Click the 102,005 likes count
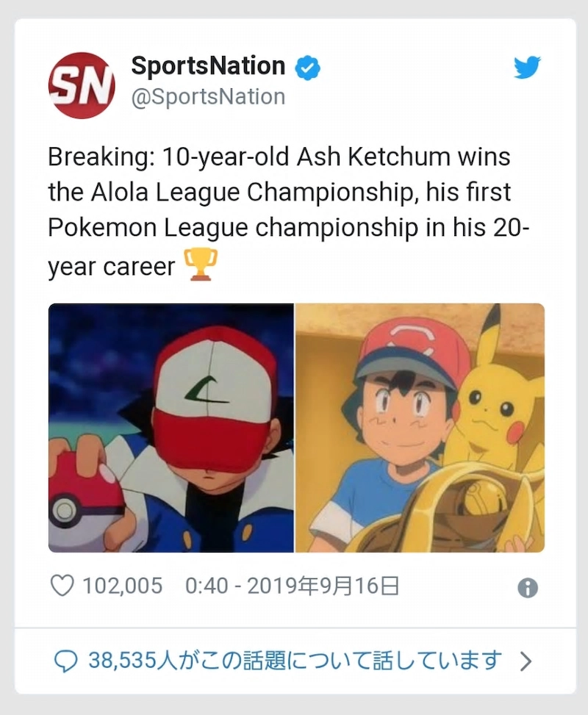Image resolution: width=588 pixels, height=715 pixels. click(x=122, y=586)
